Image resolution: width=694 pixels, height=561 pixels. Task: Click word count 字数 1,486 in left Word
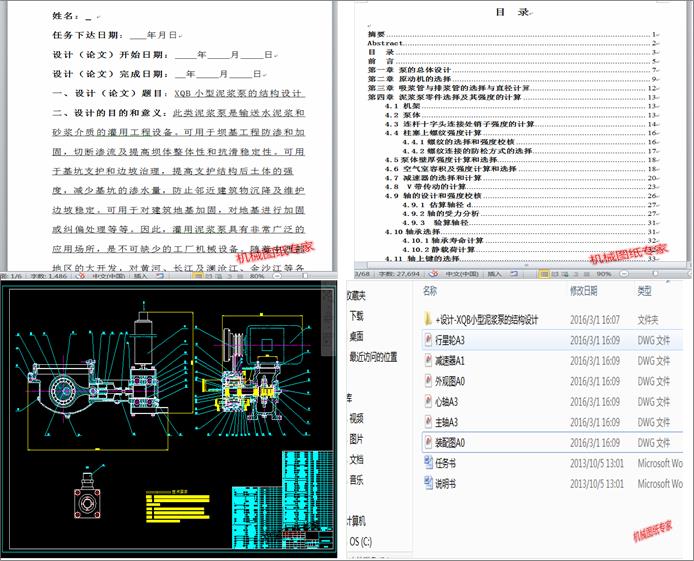pyautogui.click(x=49, y=276)
